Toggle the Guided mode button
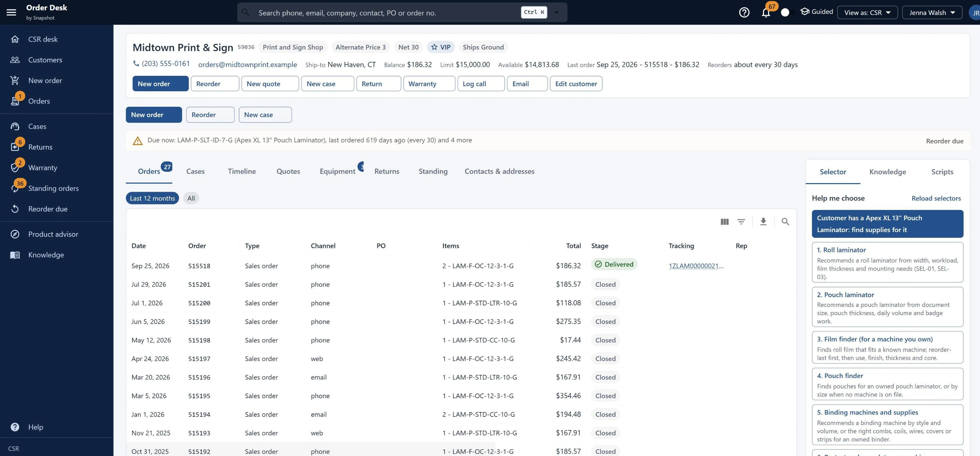 [817, 12]
